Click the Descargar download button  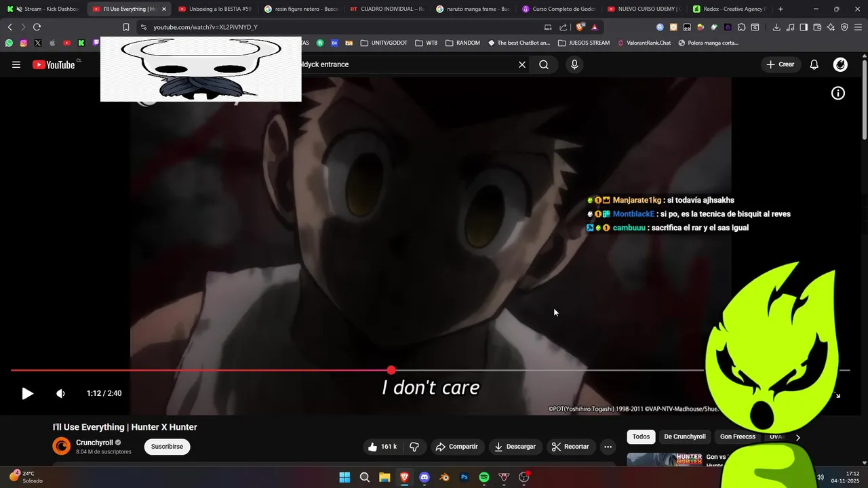pos(515,447)
